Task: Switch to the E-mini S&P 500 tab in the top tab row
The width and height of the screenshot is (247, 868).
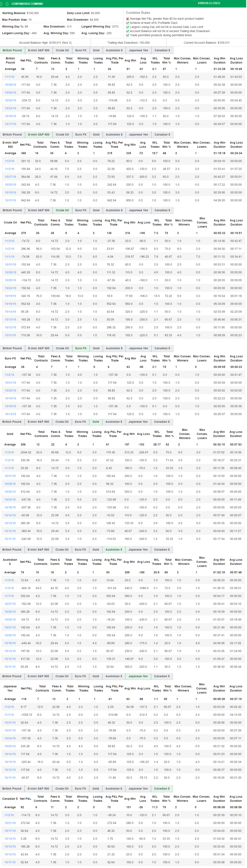Action: [x=39, y=50]
